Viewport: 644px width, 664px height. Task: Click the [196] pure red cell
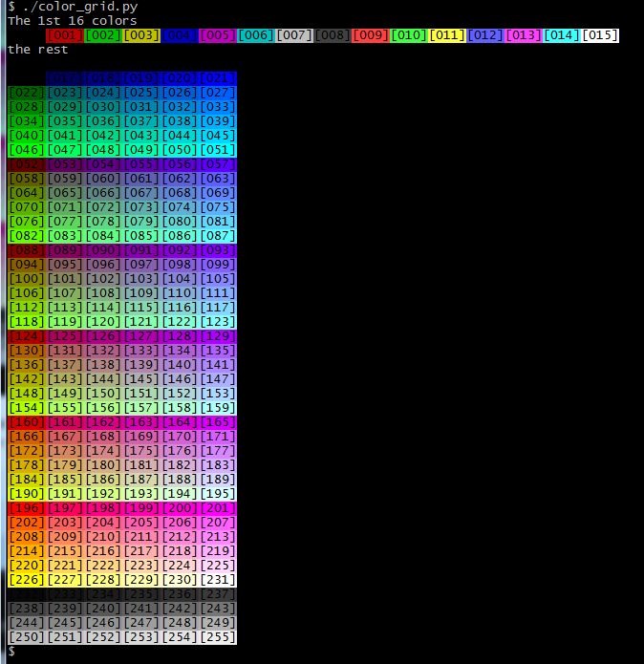(27, 508)
